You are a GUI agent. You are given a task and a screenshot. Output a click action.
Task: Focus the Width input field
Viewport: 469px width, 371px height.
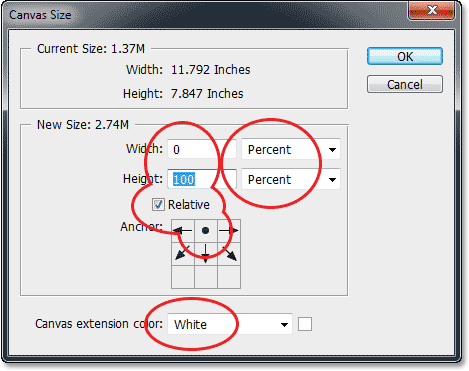202,149
